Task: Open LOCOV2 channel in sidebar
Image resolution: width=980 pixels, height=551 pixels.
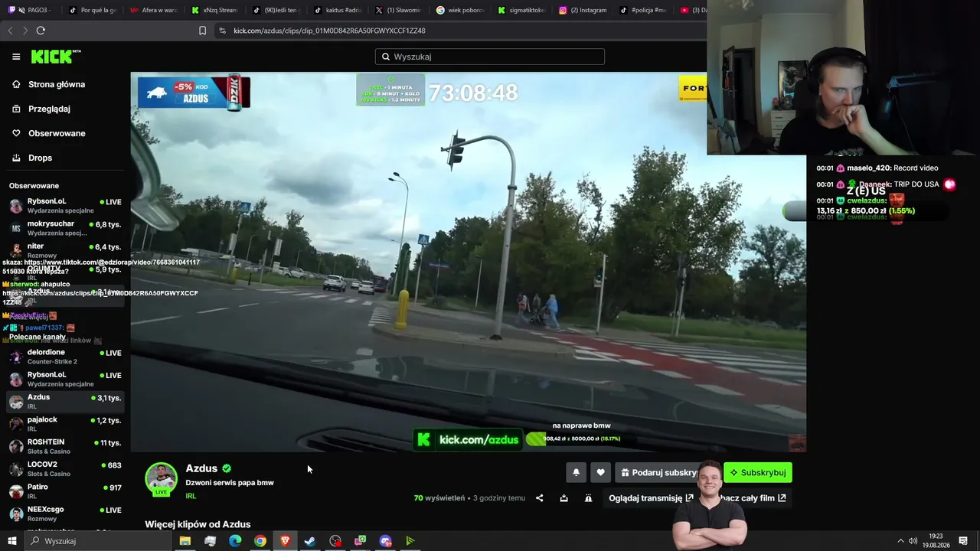Action: (x=65, y=468)
